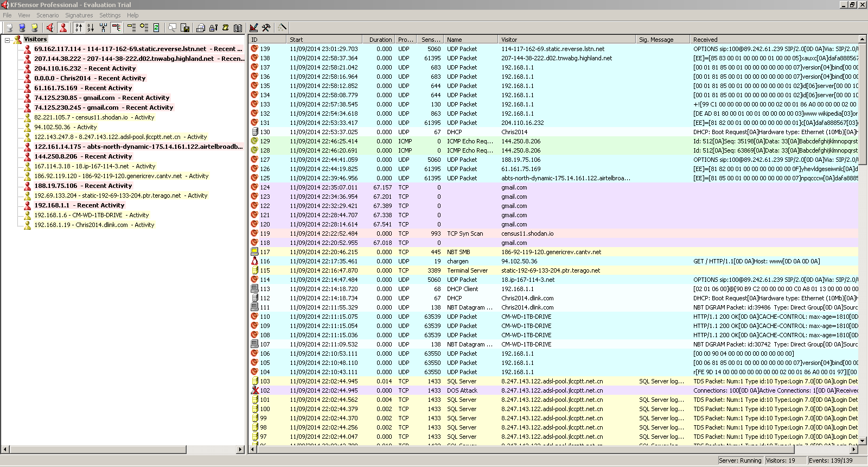Click the padlock and key toolbar icon
This screenshot has width=868, height=467.
[213, 27]
